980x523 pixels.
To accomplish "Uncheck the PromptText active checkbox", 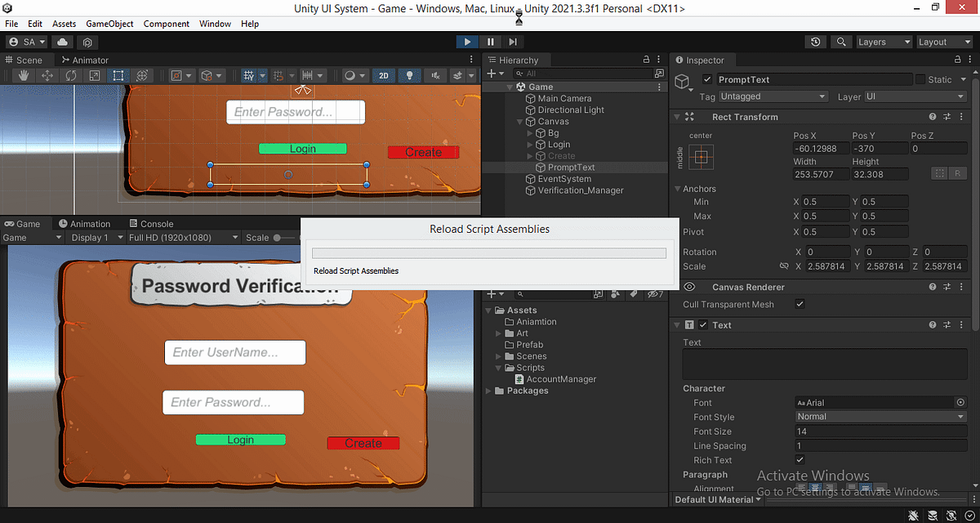I will click(x=707, y=79).
